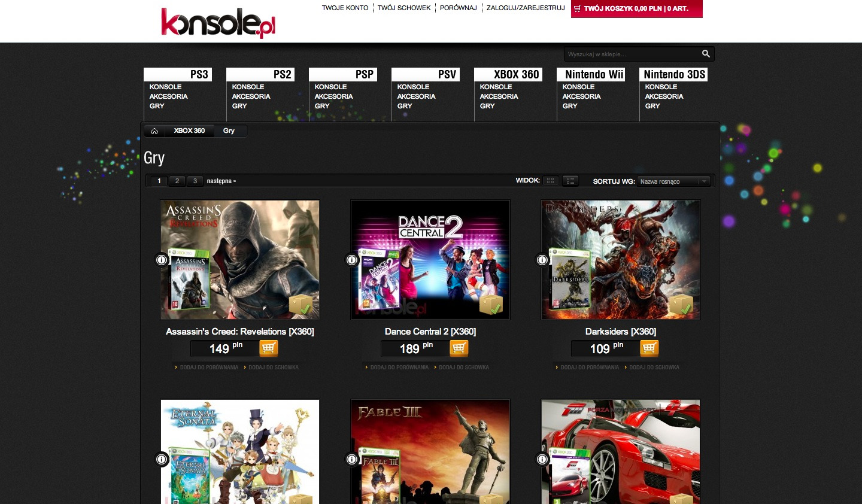862x504 pixels.
Task: Open the Nintendo 3DS category tab
Action: coord(673,74)
